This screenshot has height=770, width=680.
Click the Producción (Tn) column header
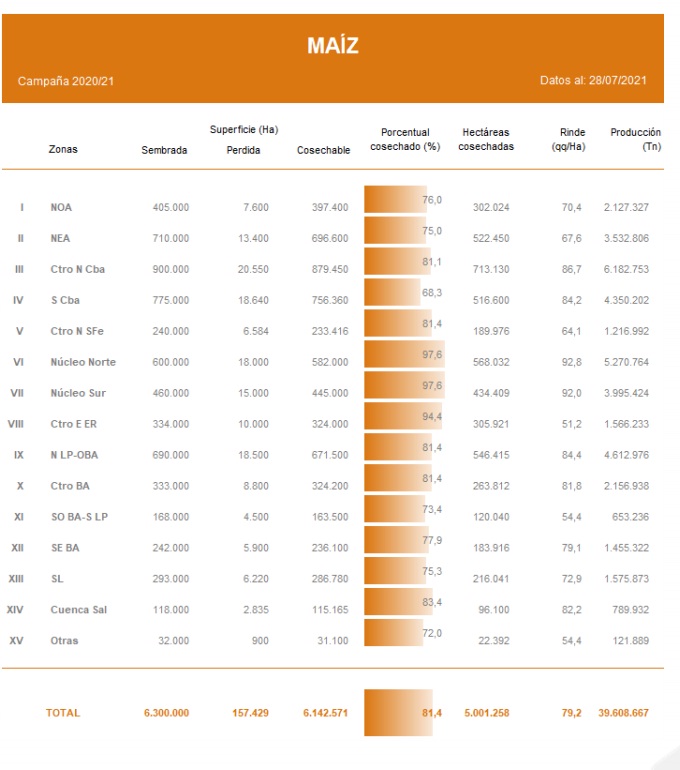pos(635,139)
